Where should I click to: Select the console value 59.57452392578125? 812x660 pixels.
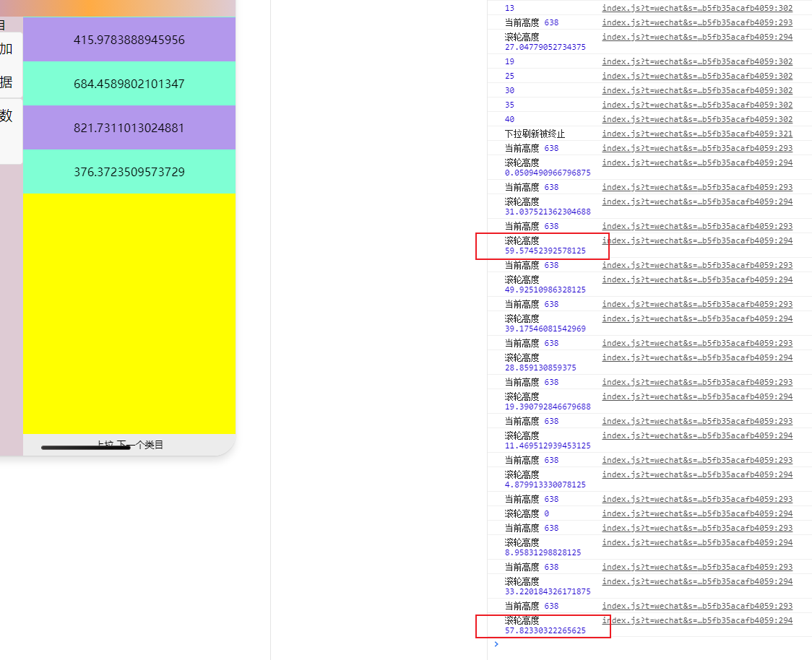(545, 251)
